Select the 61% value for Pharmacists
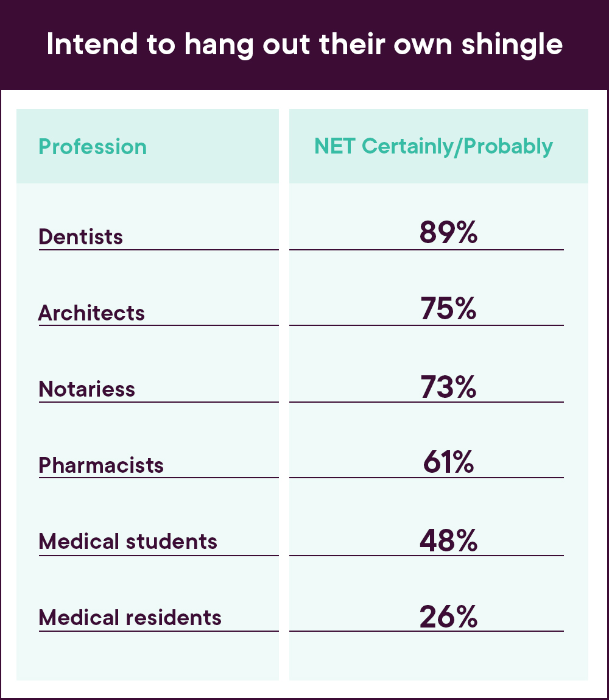Viewport: 609px width, 700px height. 448,463
